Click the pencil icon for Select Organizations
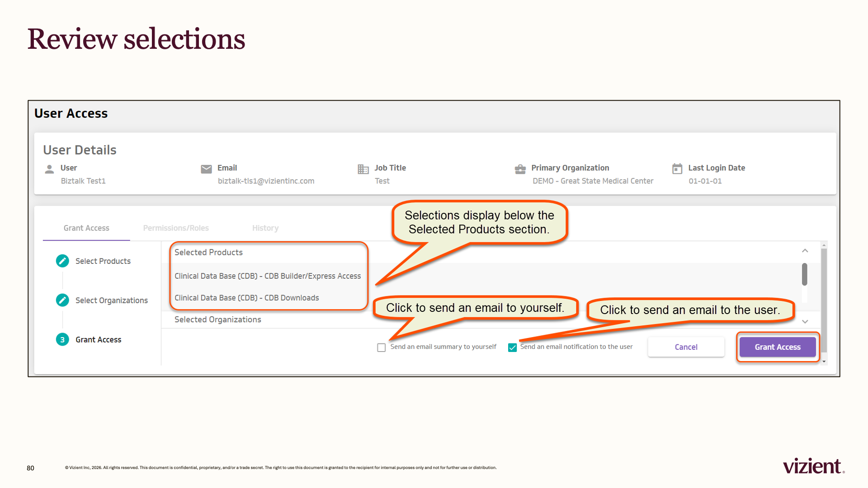 pyautogui.click(x=62, y=300)
